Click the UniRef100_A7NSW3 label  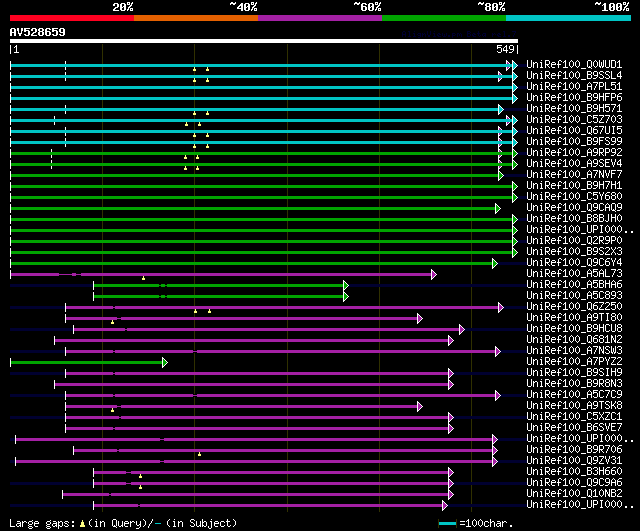[574, 351]
